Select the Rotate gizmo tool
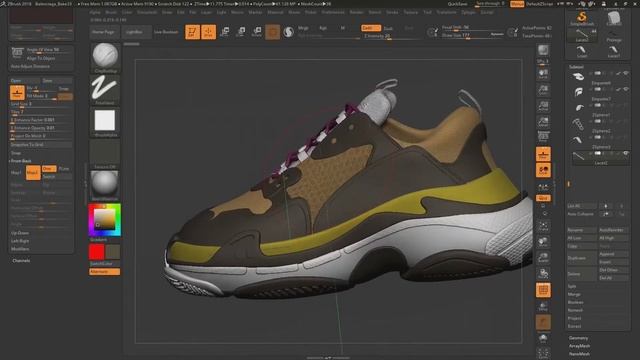Viewport: 640px width, 360px height. pyautogui.click(x=257, y=32)
